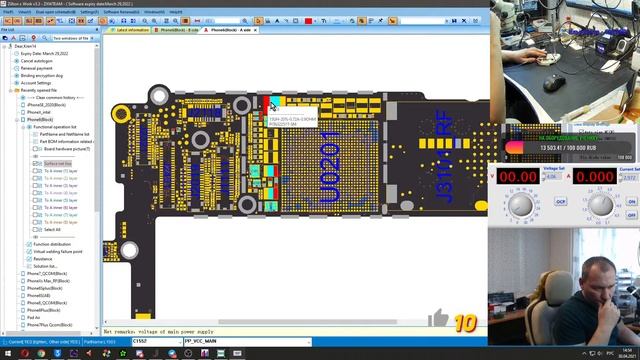Click the red A icon in File list panel

[x=13, y=38]
